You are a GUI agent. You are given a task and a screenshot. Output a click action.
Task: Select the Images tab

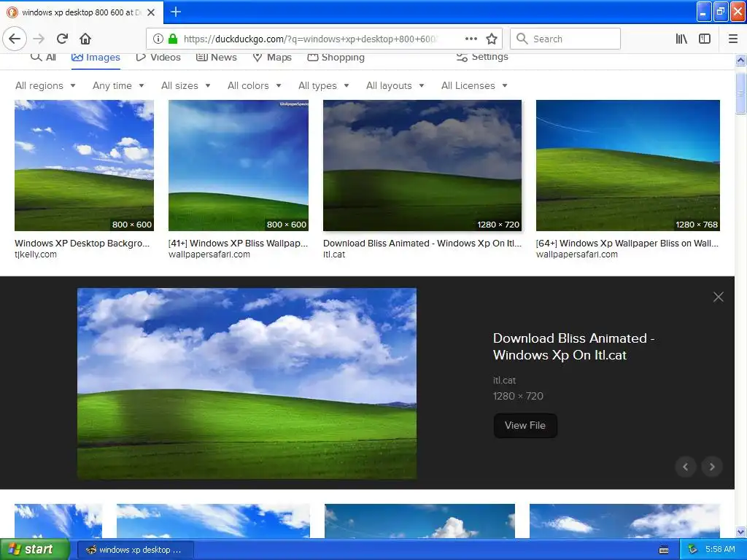coord(96,58)
